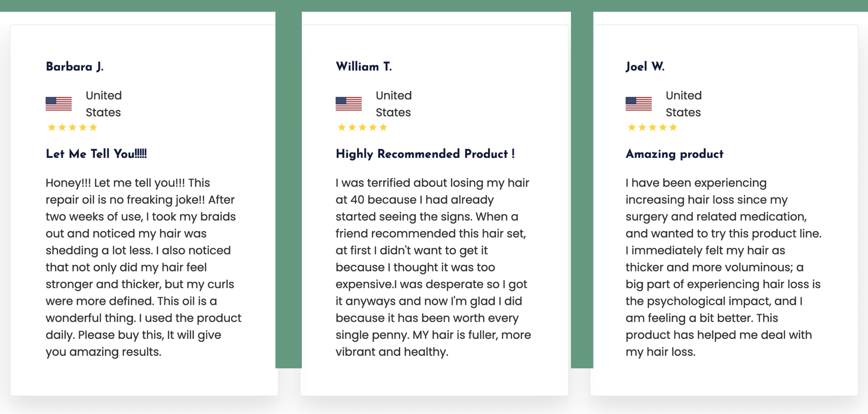Click the 'Amazing product' review title
Image resolution: width=868 pixels, height=414 pixels.
click(674, 154)
